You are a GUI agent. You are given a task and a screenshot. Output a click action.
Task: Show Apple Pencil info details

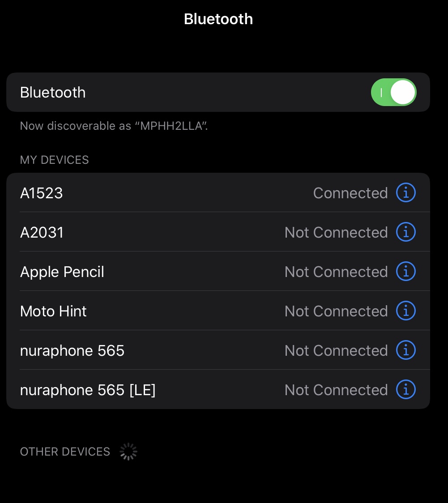[x=406, y=272]
